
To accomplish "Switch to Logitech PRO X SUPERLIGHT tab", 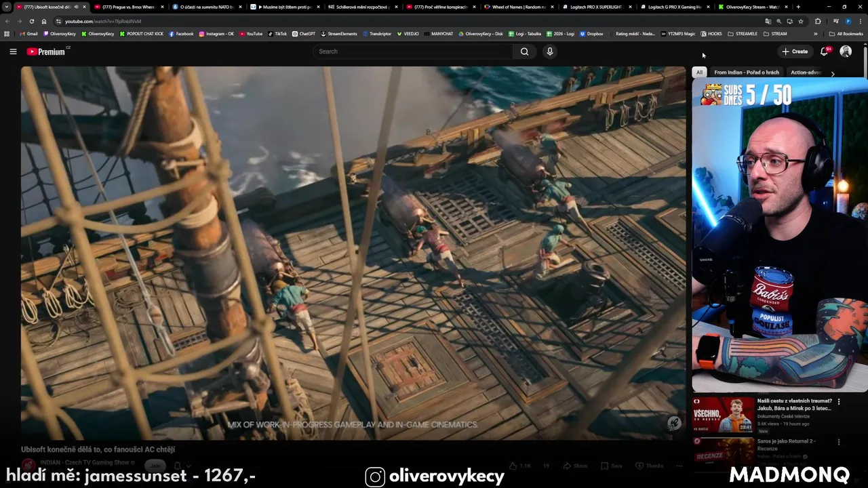I will pos(597,7).
